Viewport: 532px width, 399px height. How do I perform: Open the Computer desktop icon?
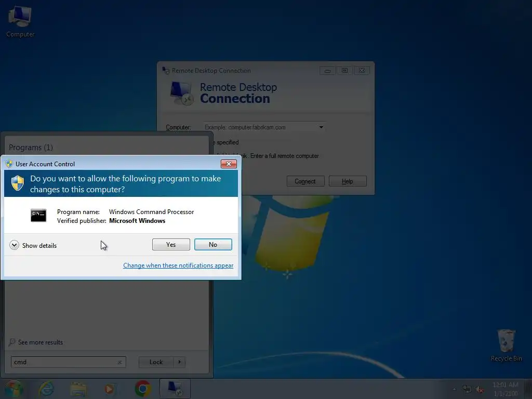pos(20,22)
